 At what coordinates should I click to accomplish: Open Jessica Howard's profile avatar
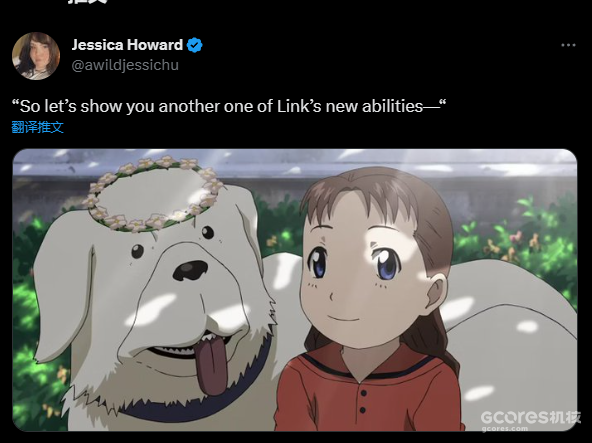(x=36, y=56)
